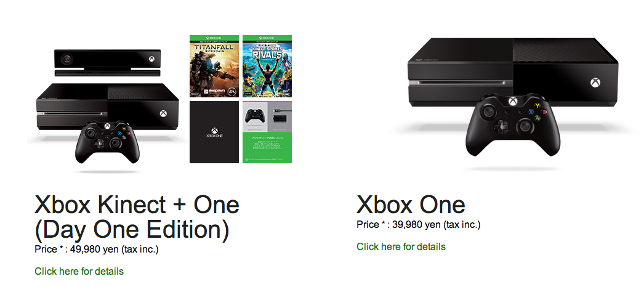This screenshot has width=644, height=300.
Task: Click the Xbox logo on the right console
Action: (x=595, y=82)
